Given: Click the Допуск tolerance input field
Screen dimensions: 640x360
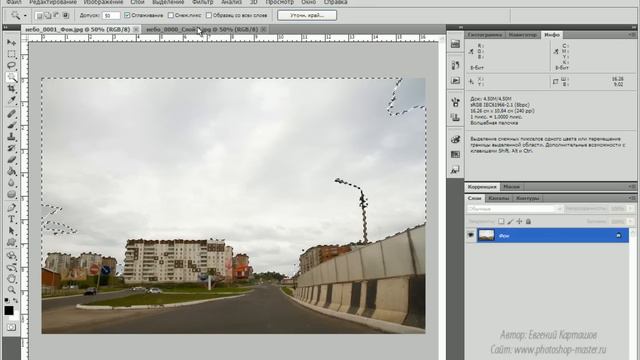Looking at the screenshot, I should tap(111, 16).
